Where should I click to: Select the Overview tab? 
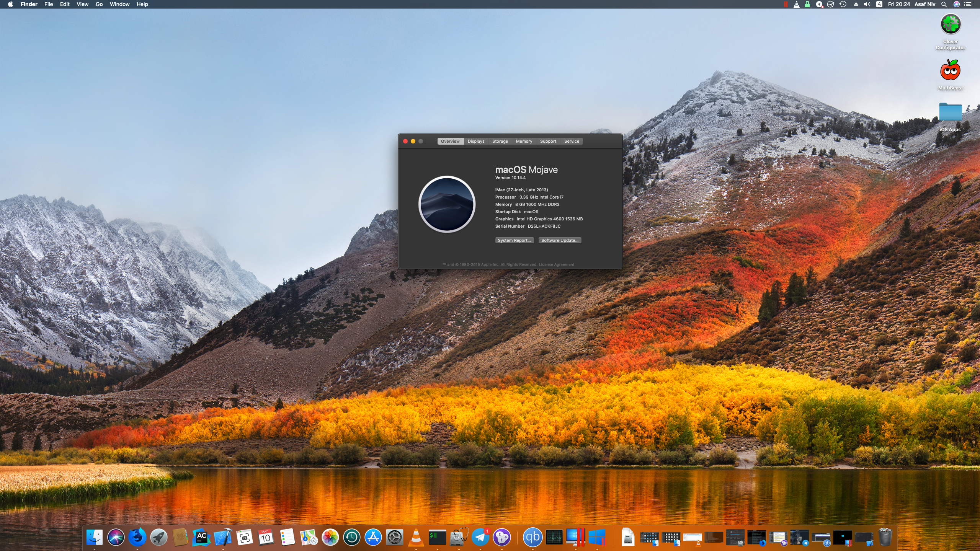click(x=450, y=141)
